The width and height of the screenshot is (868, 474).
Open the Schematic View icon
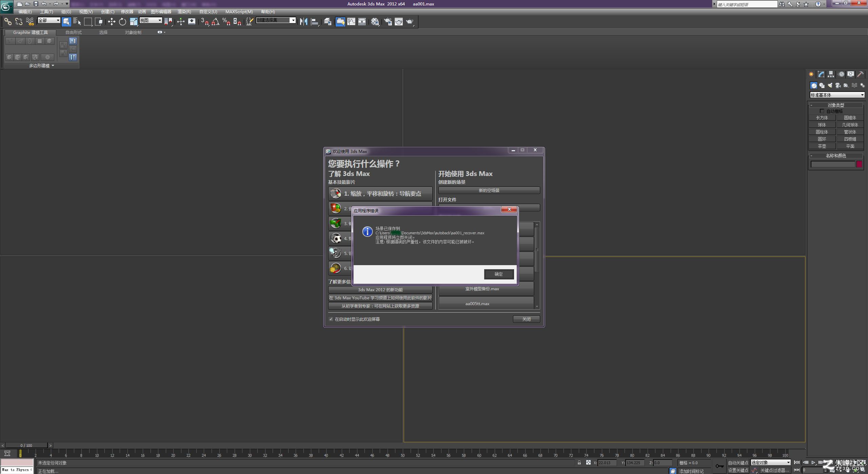point(362,22)
